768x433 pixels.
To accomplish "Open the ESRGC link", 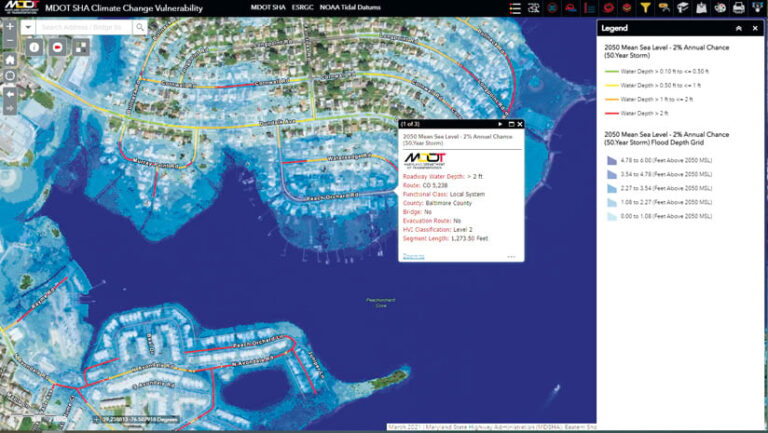I will click(x=302, y=7).
